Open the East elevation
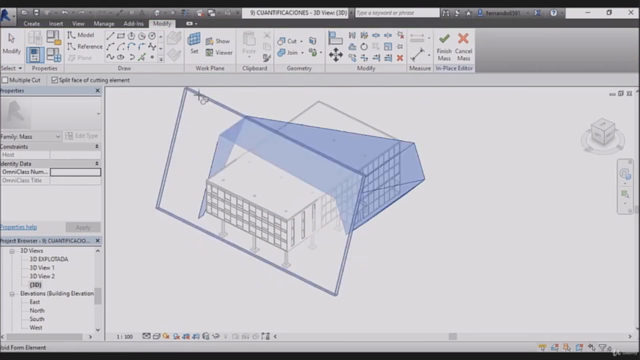Viewport: 640px width, 360px height. point(35,302)
